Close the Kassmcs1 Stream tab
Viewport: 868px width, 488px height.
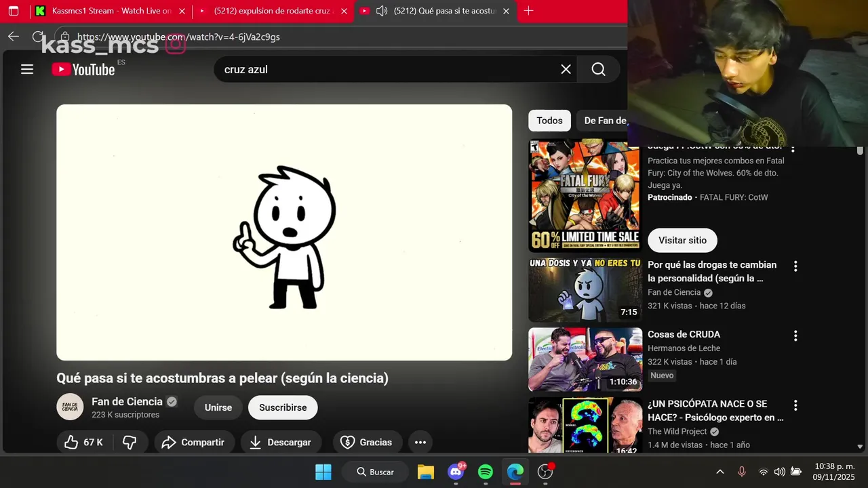point(182,11)
